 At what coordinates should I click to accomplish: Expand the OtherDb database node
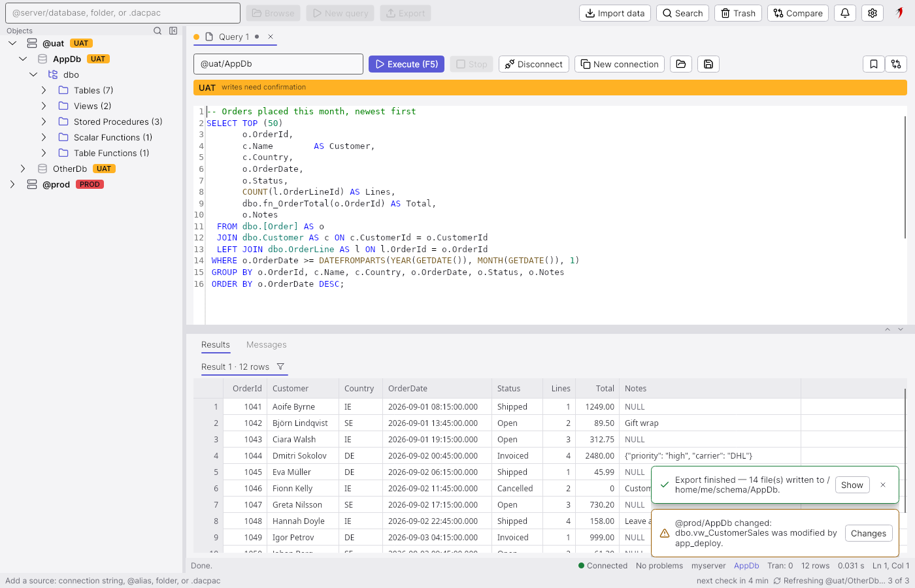point(23,169)
